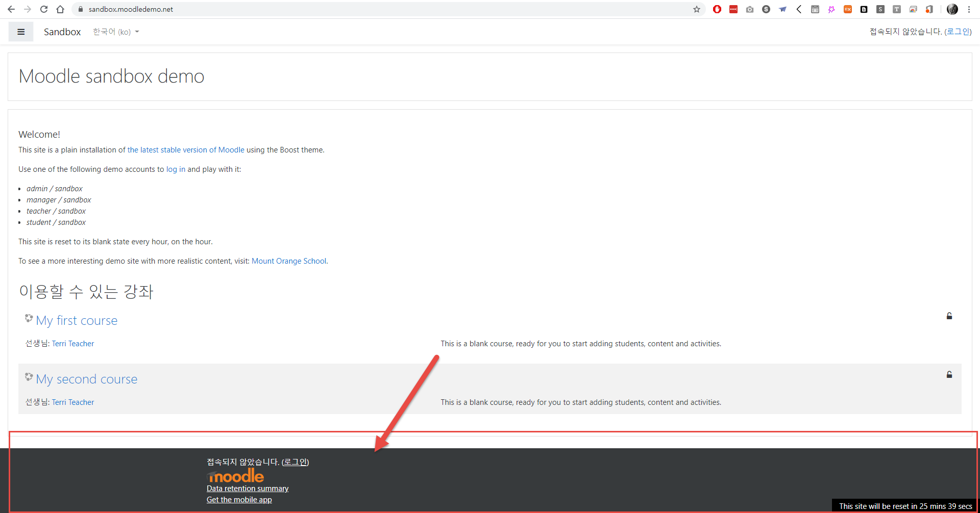Click the orange X extension icon
This screenshot has height=513, width=980.
(x=848, y=9)
